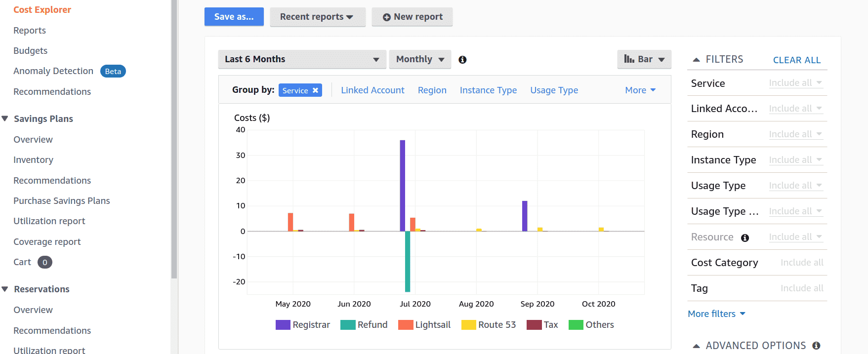Click Clear All filters link

pyautogui.click(x=796, y=60)
